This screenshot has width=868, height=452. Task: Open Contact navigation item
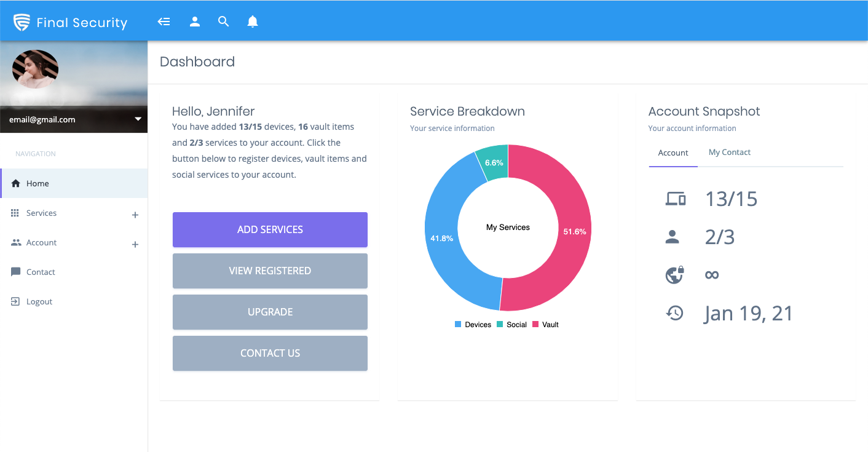[x=74, y=272]
